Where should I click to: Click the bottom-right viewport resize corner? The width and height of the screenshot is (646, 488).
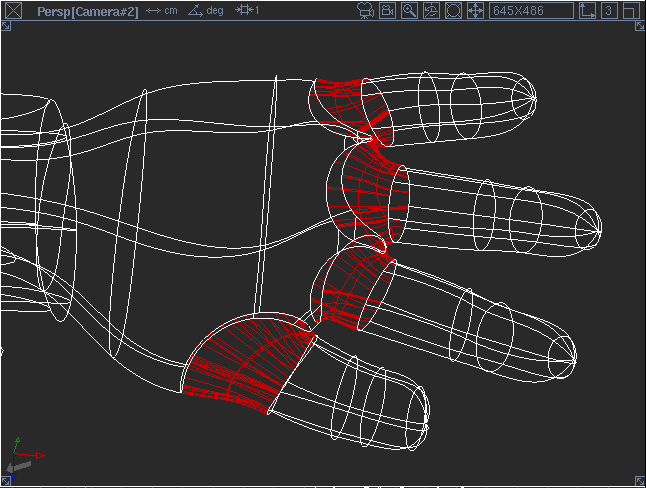click(640, 481)
